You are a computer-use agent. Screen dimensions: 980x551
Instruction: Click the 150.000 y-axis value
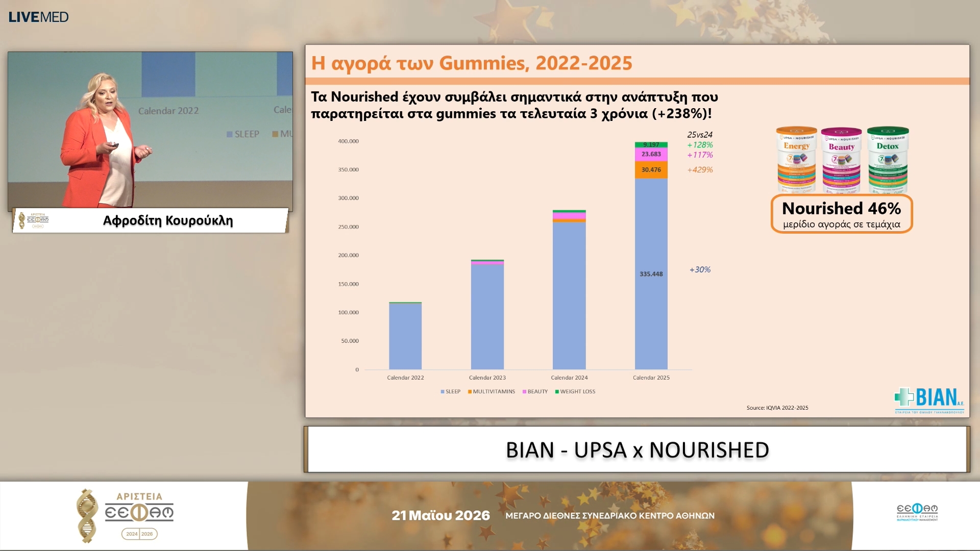(x=348, y=284)
